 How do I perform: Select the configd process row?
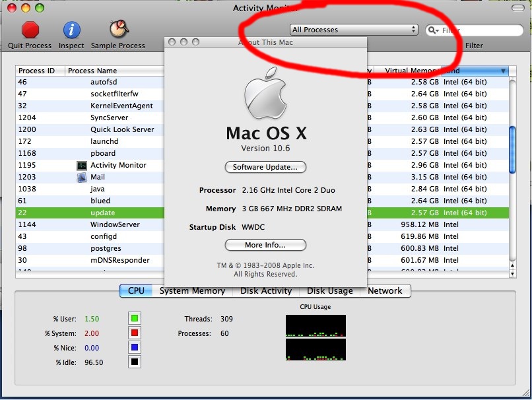[262, 236]
